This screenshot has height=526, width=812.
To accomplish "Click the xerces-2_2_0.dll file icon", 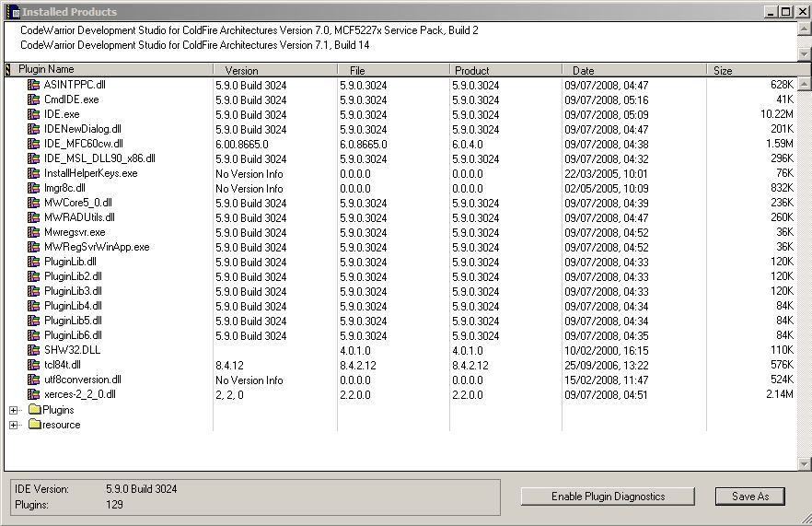I will click(34, 395).
